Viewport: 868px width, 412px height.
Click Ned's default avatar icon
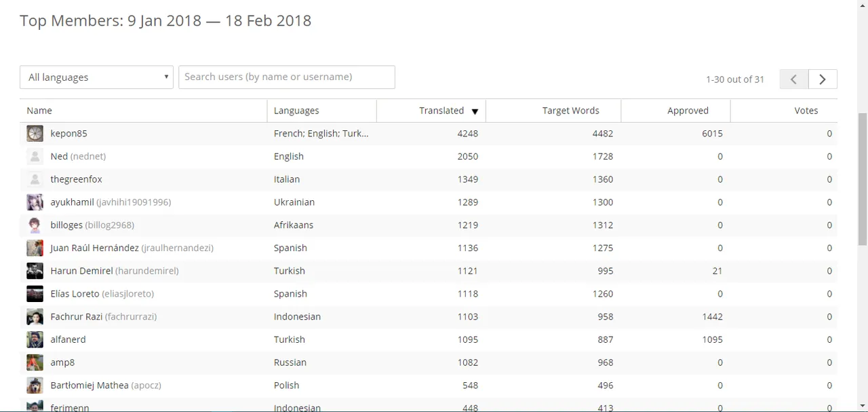[x=35, y=157]
